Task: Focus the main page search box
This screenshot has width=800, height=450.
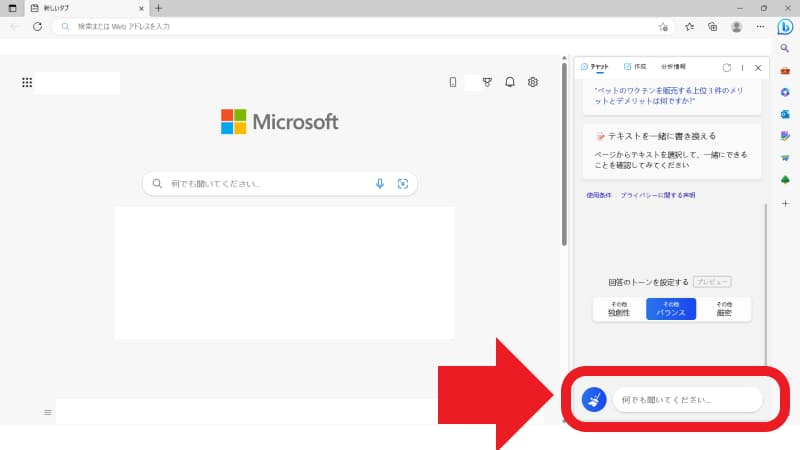Action: [x=280, y=184]
